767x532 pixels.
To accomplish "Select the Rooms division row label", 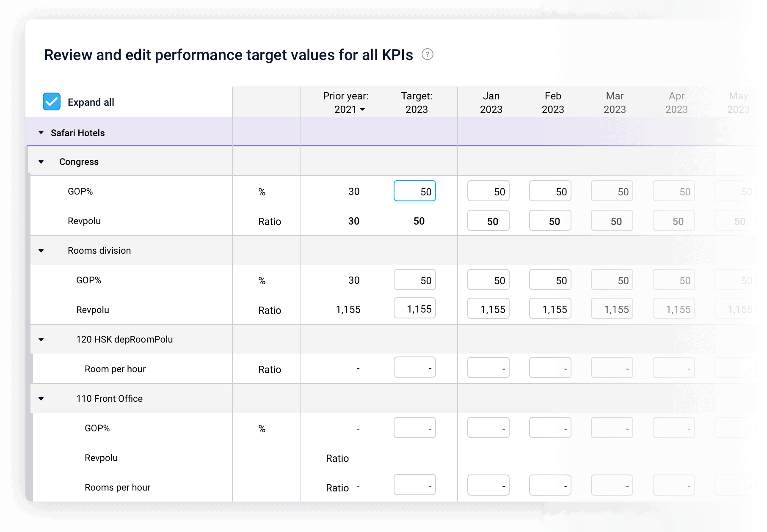I will coord(99,251).
